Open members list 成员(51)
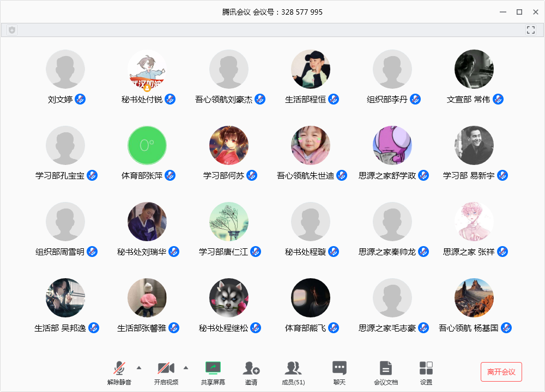Image resolution: width=545 pixels, height=392 pixels. click(x=293, y=369)
